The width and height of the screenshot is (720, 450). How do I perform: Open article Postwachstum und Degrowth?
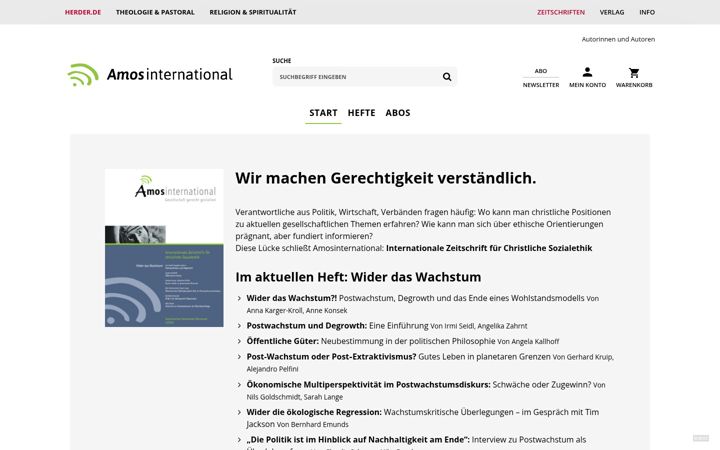click(307, 326)
